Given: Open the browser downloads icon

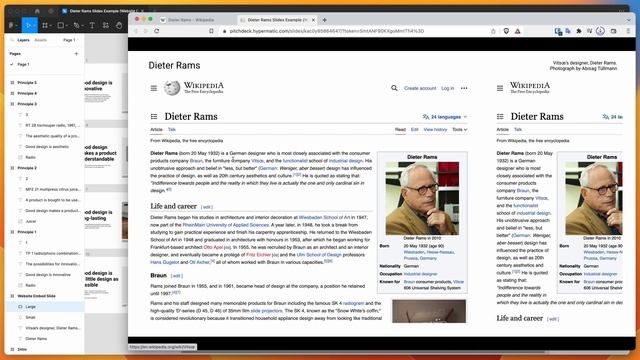Looking at the screenshot, I should pos(600,31).
